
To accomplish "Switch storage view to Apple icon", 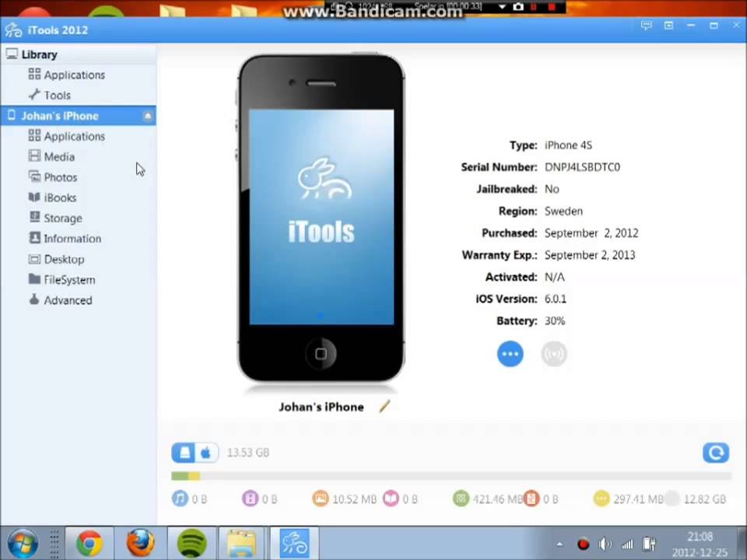I will (206, 453).
